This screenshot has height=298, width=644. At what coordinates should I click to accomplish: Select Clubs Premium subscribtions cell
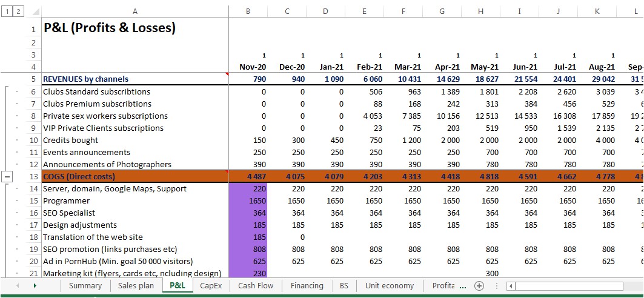coord(134,104)
